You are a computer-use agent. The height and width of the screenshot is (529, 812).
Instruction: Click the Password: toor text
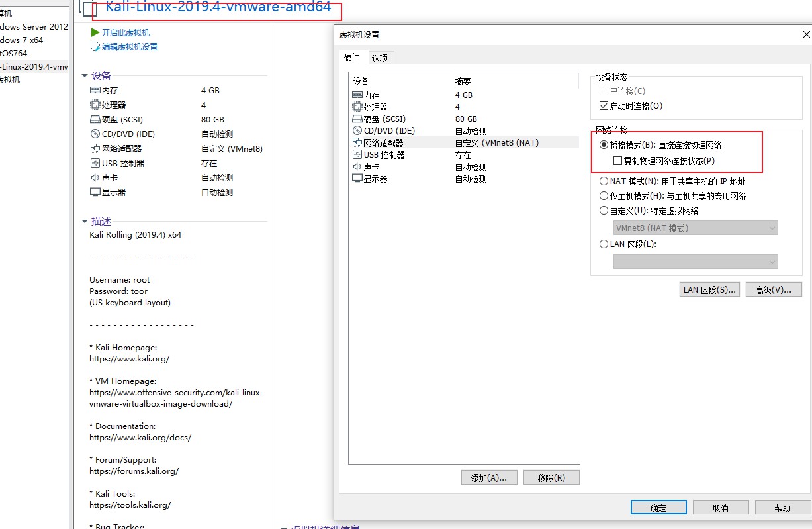(118, 291)
